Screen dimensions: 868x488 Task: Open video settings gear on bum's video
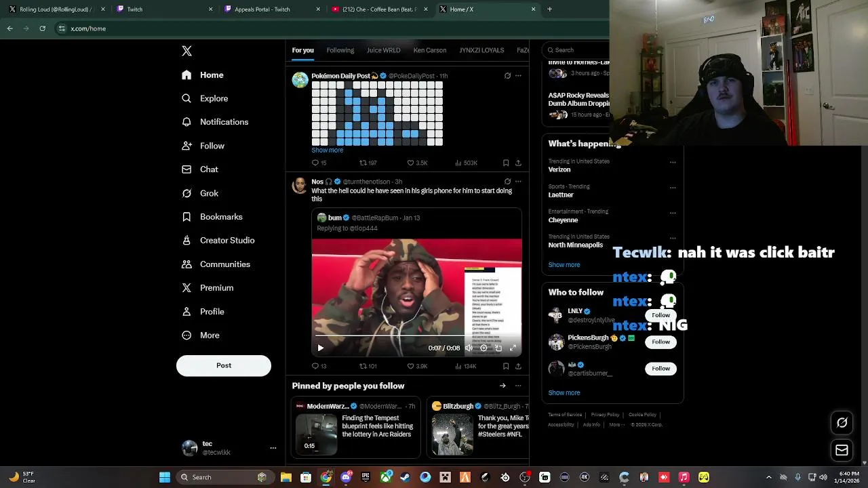pos(484,348)
